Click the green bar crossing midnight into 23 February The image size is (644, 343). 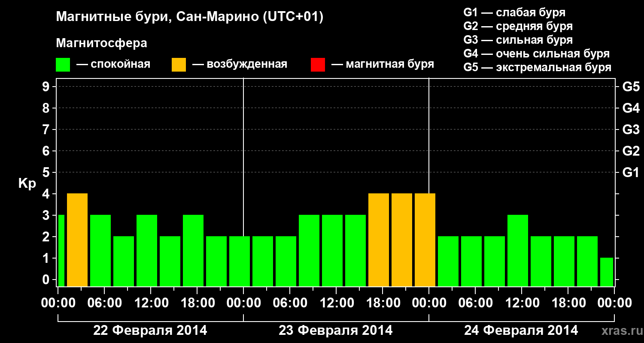(240, 261)
